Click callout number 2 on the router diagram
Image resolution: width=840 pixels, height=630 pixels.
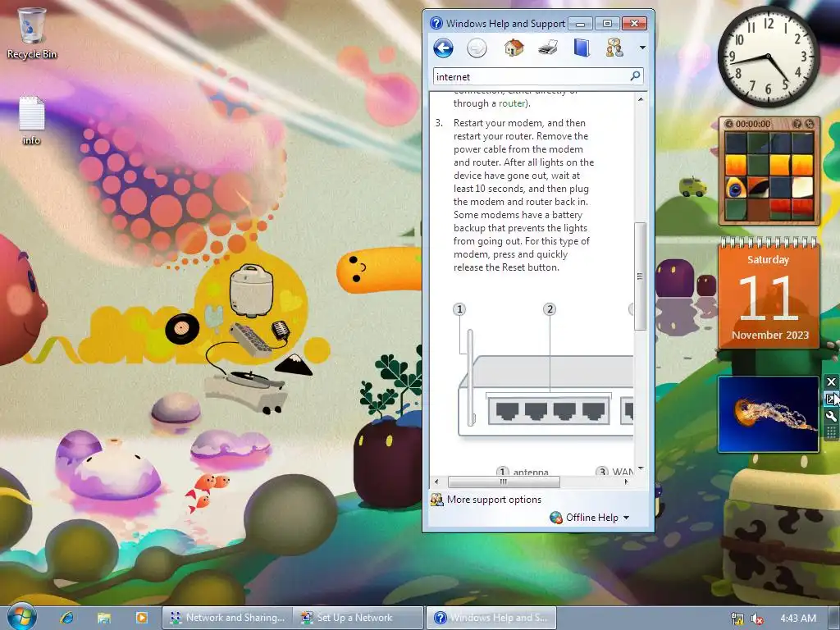[549, 309]
